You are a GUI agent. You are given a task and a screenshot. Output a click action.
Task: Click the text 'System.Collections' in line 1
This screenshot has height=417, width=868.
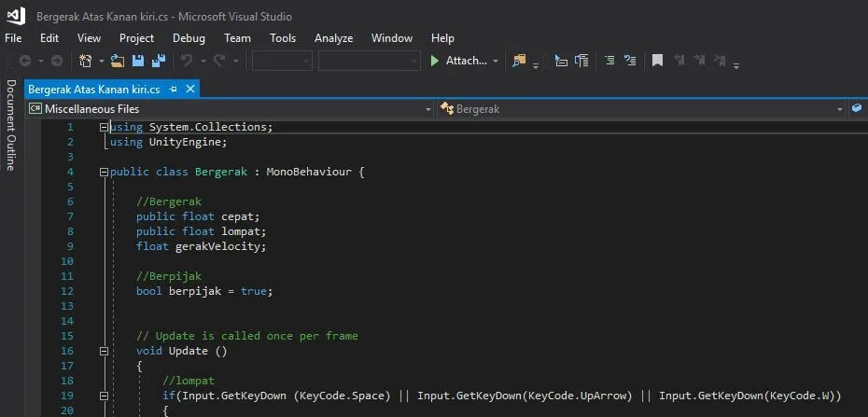click(x=208, y=127)
